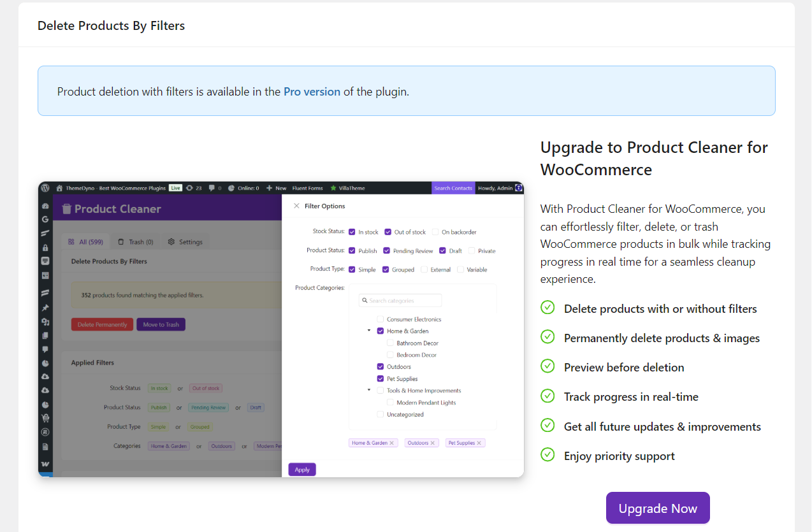Click the WordPress logo in preview admin bar
812x532 pixels.
tap(45, 188)
